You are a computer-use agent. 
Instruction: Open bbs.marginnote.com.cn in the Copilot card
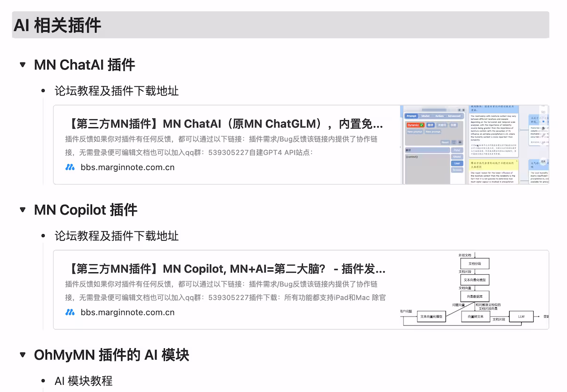(128, 312)
